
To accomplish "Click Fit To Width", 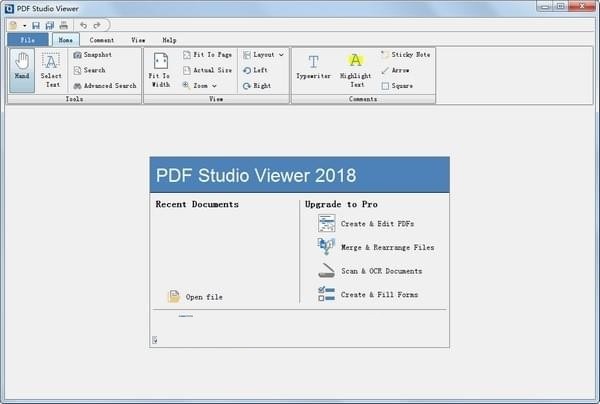I will pyautogui.click(x=160, y=70).
